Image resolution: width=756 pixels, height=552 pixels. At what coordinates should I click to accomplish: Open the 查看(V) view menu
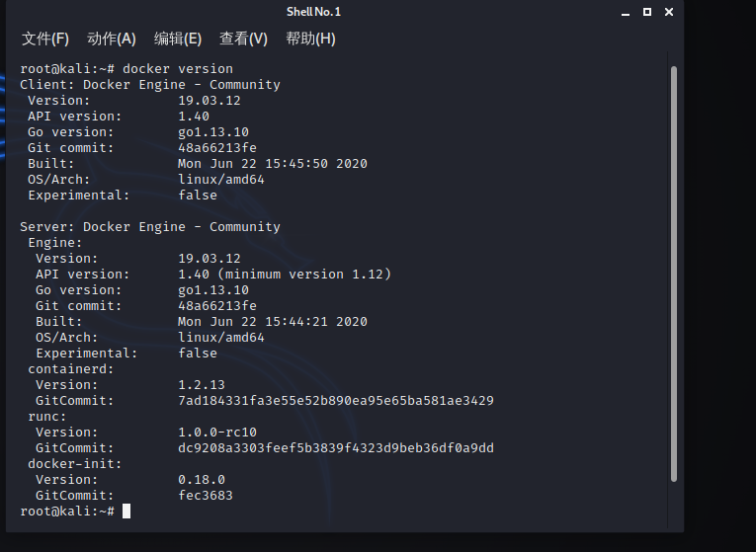pos(243,39)
